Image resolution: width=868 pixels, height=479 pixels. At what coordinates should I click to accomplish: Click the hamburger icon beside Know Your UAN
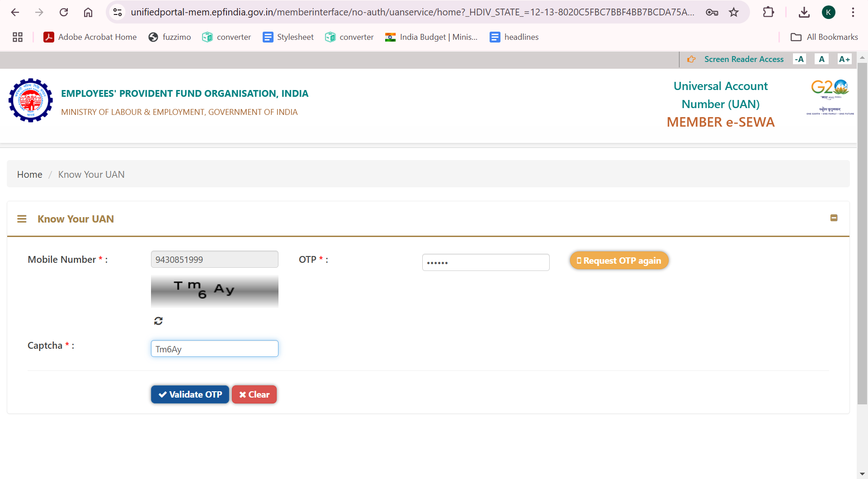[x=22, y=218]
